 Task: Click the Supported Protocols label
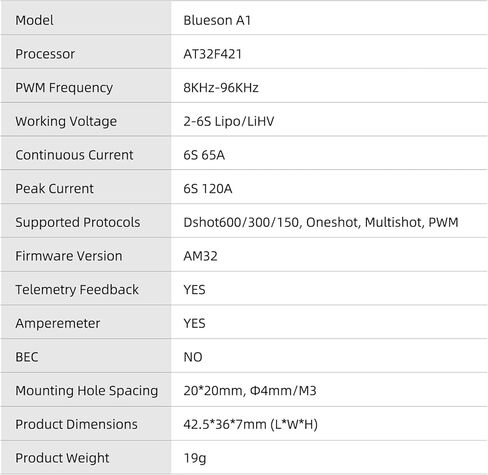pyautogui.click(x=78, y=222)
